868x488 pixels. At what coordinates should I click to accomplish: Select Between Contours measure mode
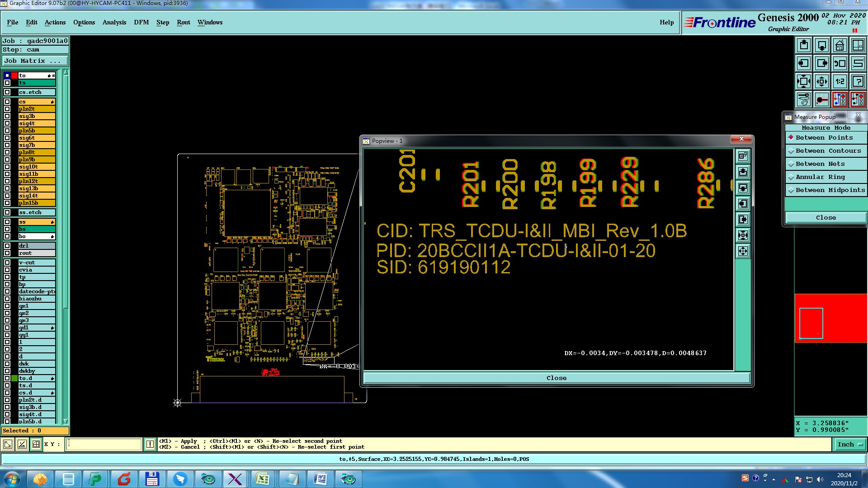coord(828,151)
